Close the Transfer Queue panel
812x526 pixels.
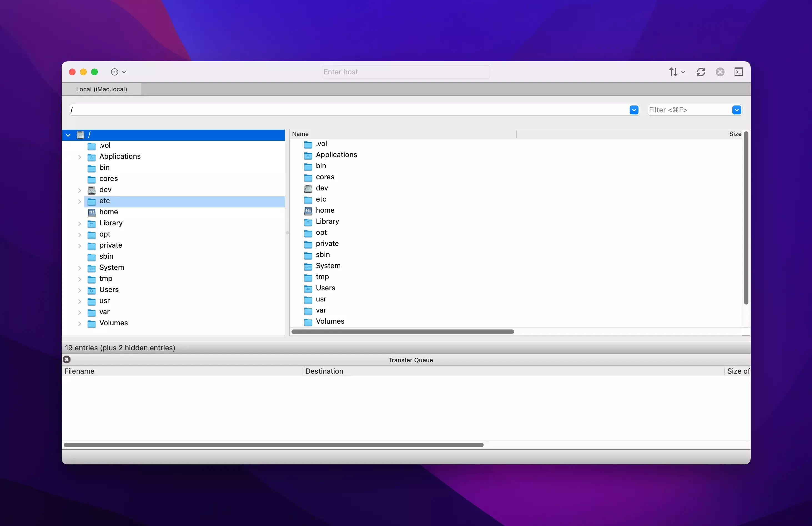pos(67,359)
